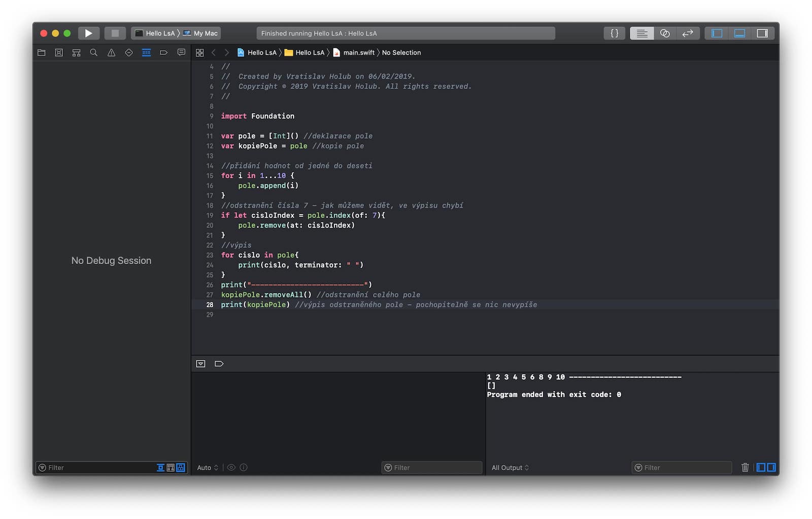This screenshot has height=519, width=812.
Task: Open the Breakpoint navigator icon
Action: point(163,53)
